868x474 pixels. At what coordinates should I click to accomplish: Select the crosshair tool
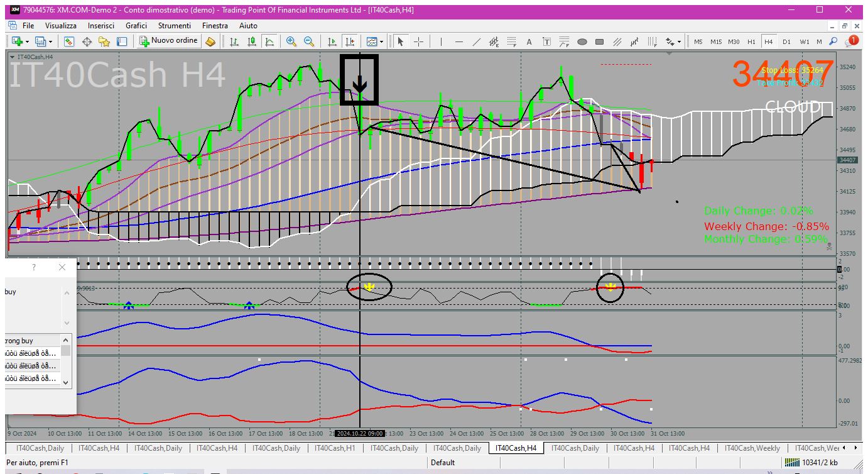coord(418,41)
